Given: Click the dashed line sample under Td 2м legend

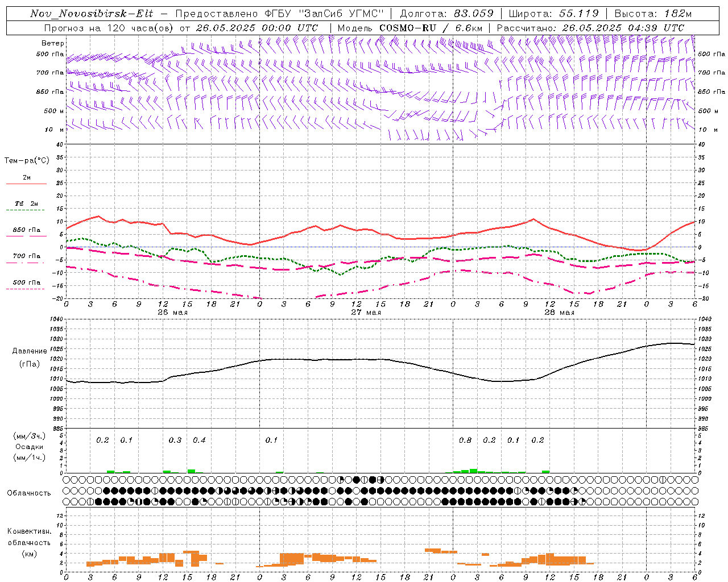Looking at the screenshot, I should point(25,210).
